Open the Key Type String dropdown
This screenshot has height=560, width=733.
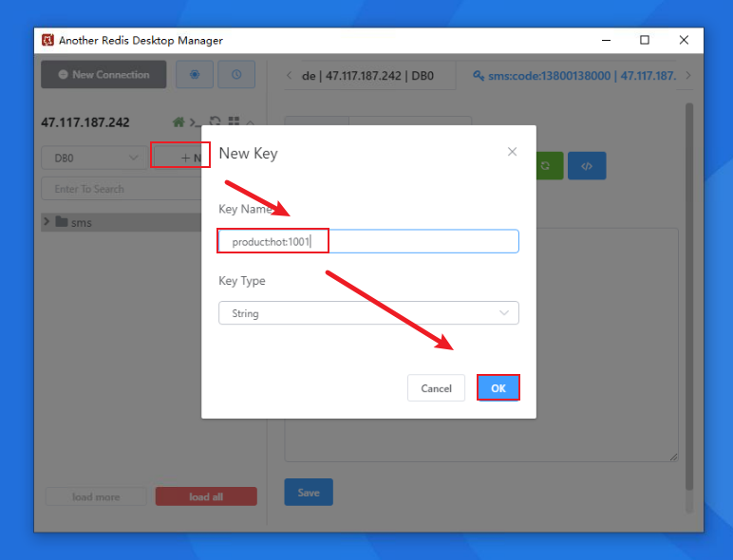tap(368, 312)
